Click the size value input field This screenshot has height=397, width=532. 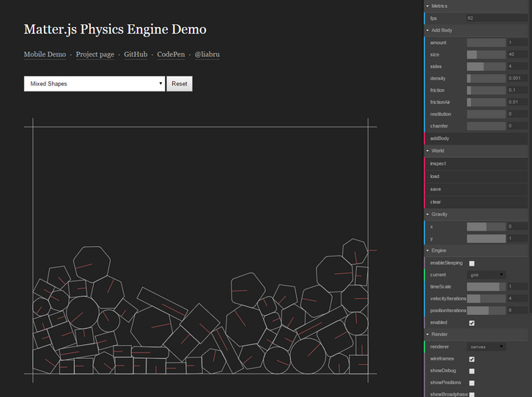(516, 54)
